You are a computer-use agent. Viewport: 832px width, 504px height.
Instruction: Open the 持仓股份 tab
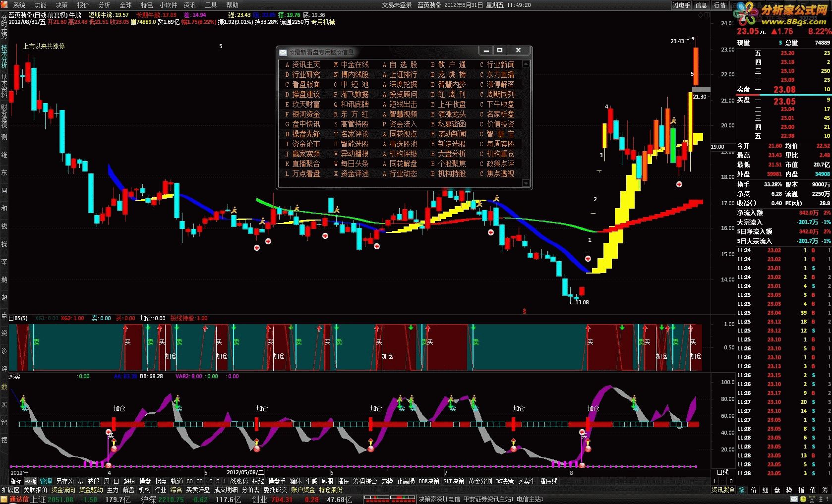[x=331, y=490]
